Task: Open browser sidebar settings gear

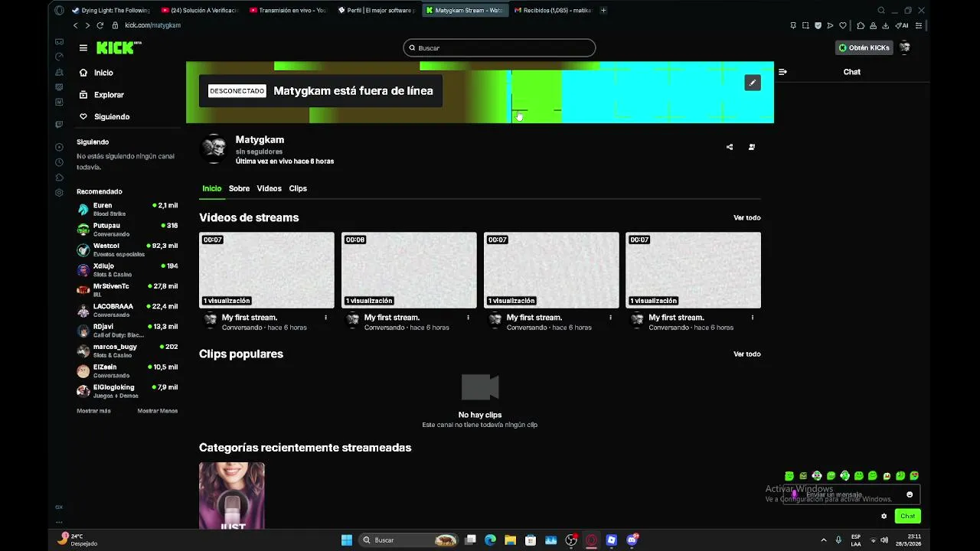Action: click(59, 193)
